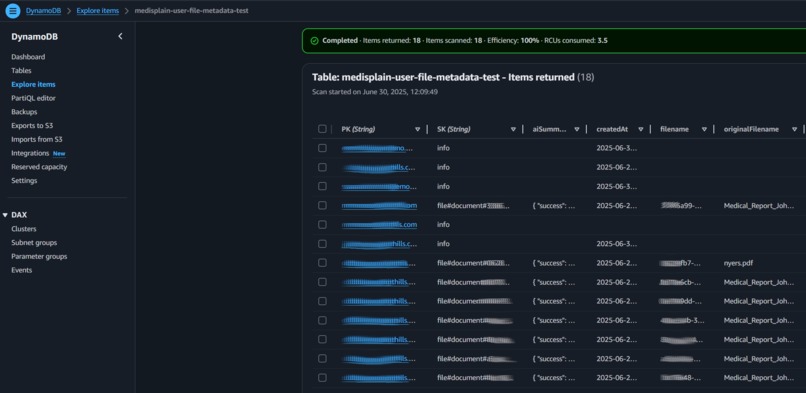The image size is (806, 393).
Task: Open the hamburger navigation menu icon
Action: point(13,11)
